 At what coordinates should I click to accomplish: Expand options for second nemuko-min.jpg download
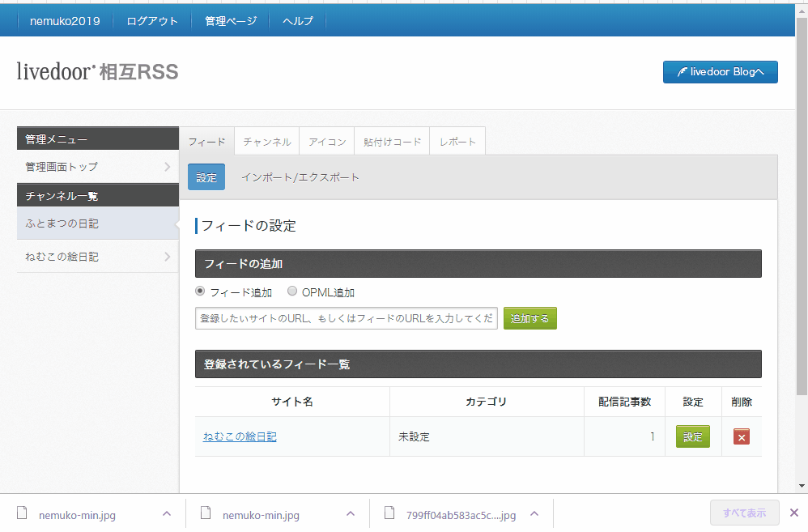pos(351,513)
